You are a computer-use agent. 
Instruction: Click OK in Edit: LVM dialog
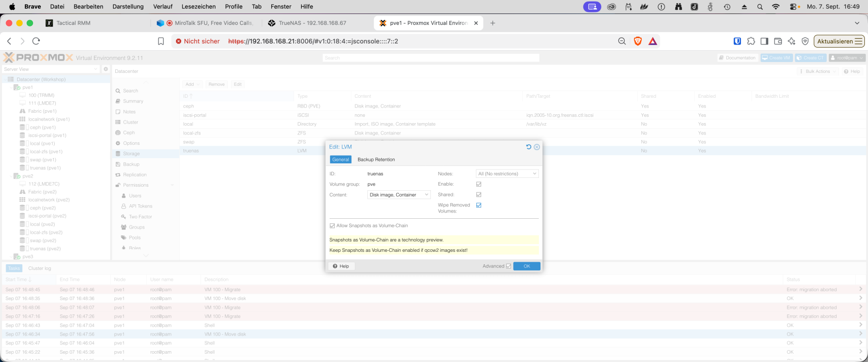coord(526,266)
